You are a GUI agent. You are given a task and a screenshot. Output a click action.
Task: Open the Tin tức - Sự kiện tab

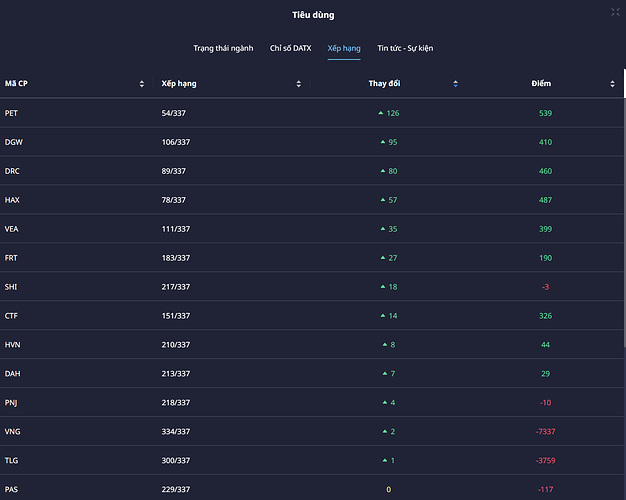[405, 48]
